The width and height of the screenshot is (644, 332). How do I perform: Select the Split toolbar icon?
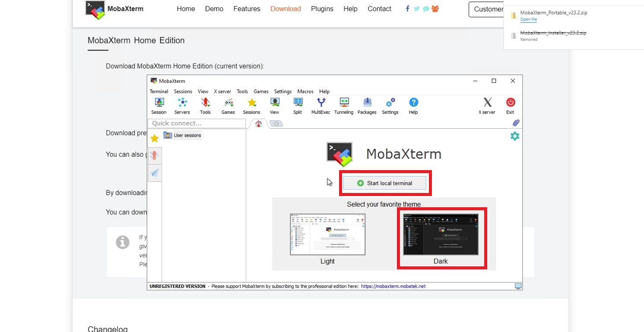298,106
